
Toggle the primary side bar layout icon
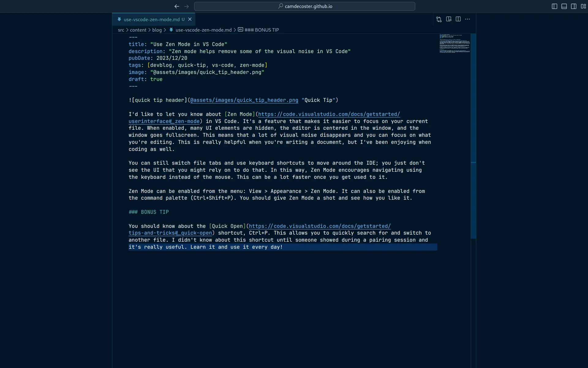point(554,6)
